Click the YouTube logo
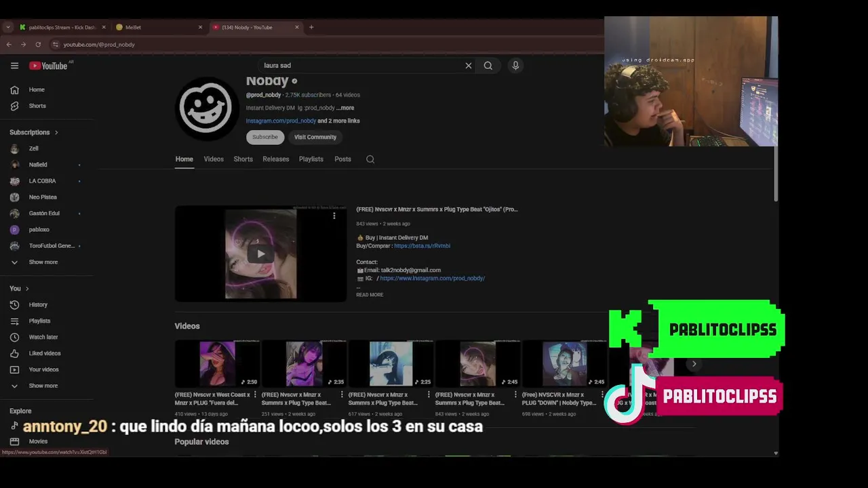The width and height of the screenshot is (868, 488). [x=48, y=66]
